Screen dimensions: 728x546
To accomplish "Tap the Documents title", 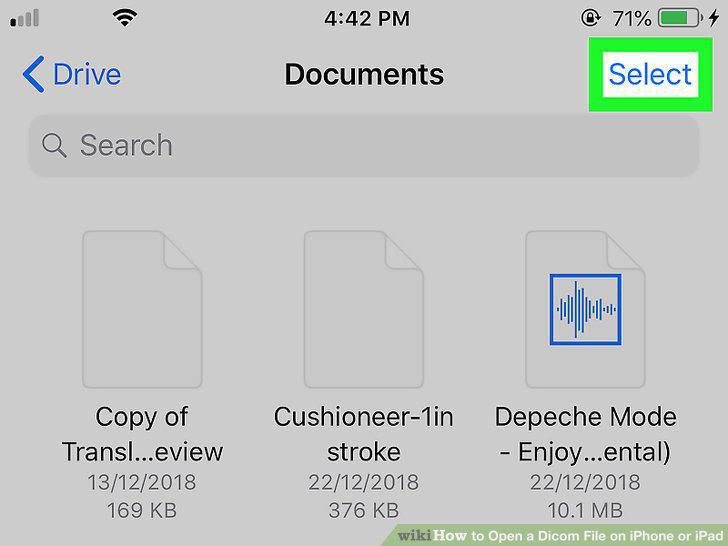I will [364, 74].
